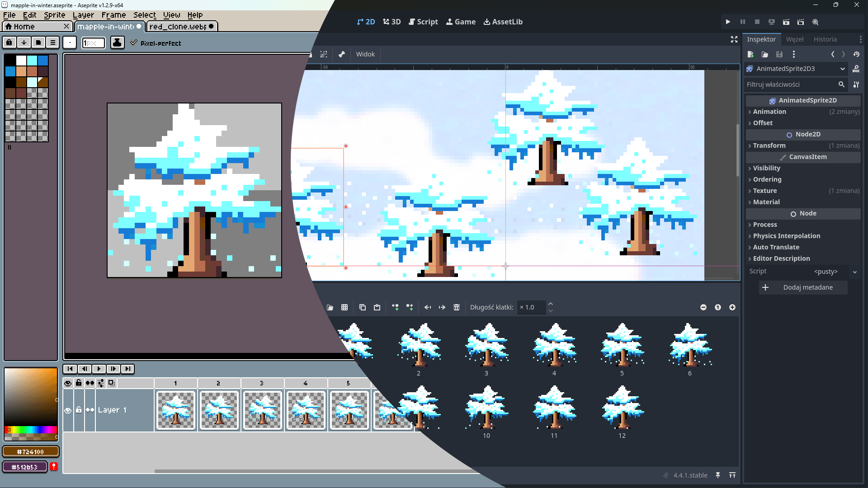Screen dimensions: 868x488
Task: Open the AnimatedSprite2D3 node dropdown
Action: (843, 69)
